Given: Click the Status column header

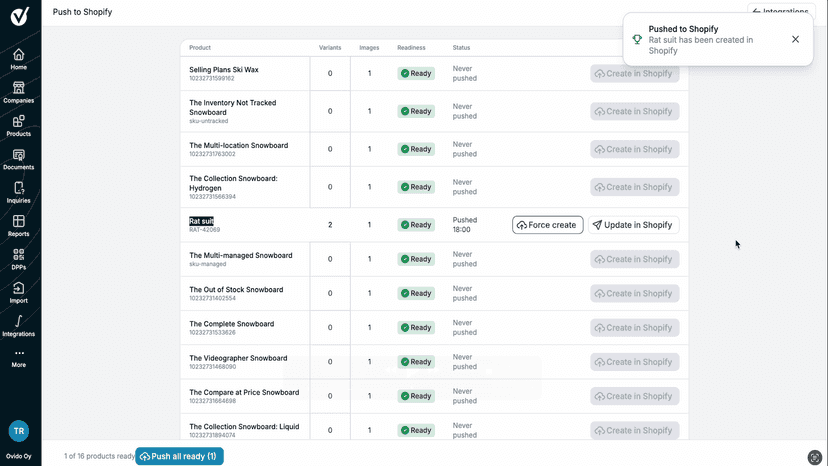Looking at the screenshot, I should [x=461, y=48].
